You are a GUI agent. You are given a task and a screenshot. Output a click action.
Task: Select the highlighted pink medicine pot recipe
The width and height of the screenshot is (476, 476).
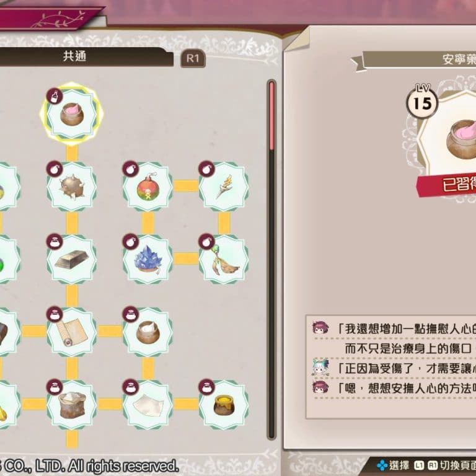click(x=72, y=114)
